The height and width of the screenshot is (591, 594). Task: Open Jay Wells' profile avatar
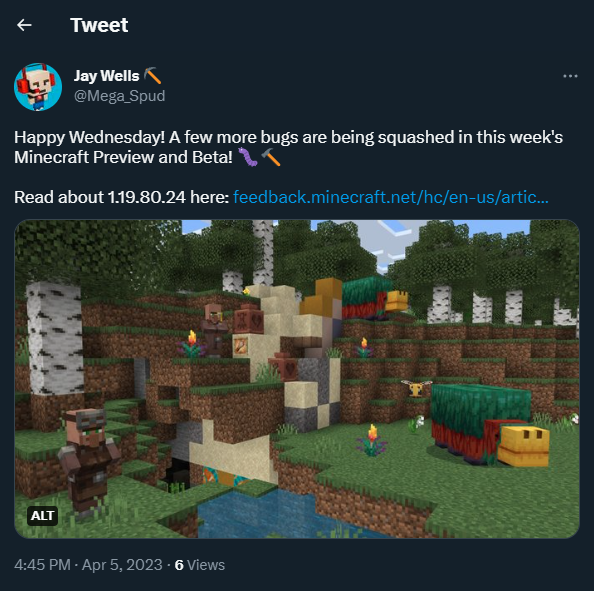pyautogui.click(x=38, y=87)
